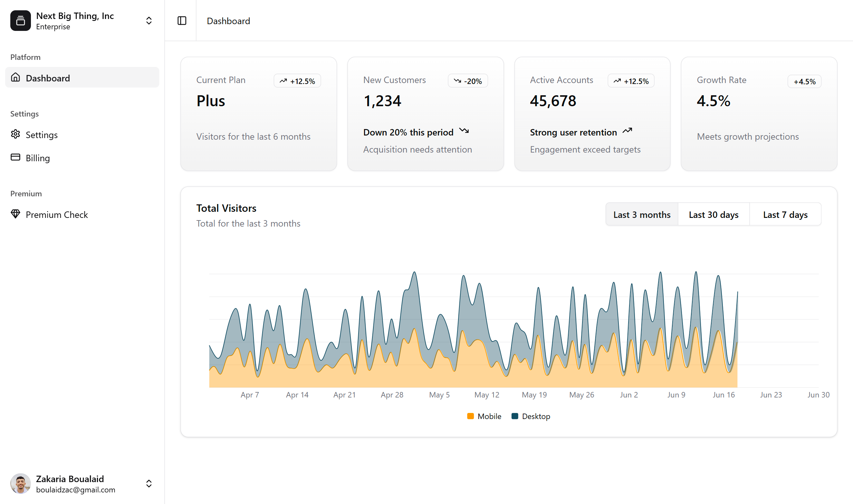Select the Last 30 days tab
The height and width of the screenshot is (504, 853).
click(714, 215)
